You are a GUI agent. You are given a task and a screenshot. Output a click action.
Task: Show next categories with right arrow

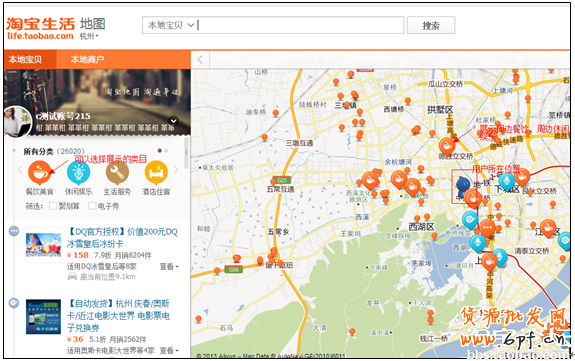[x=176, y=170]
